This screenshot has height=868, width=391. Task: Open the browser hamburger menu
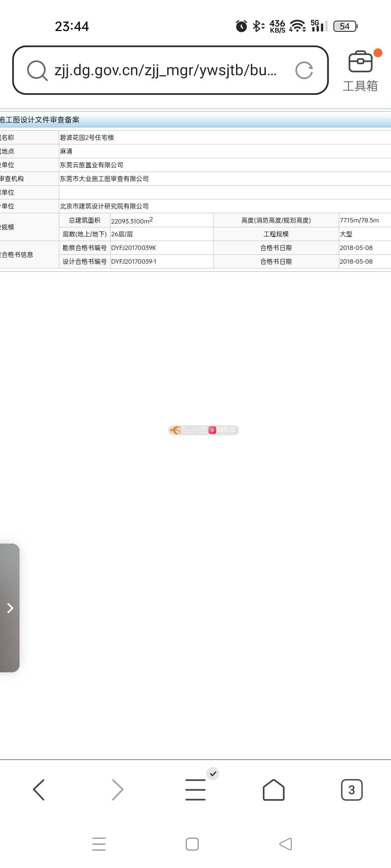coord(195,790)
